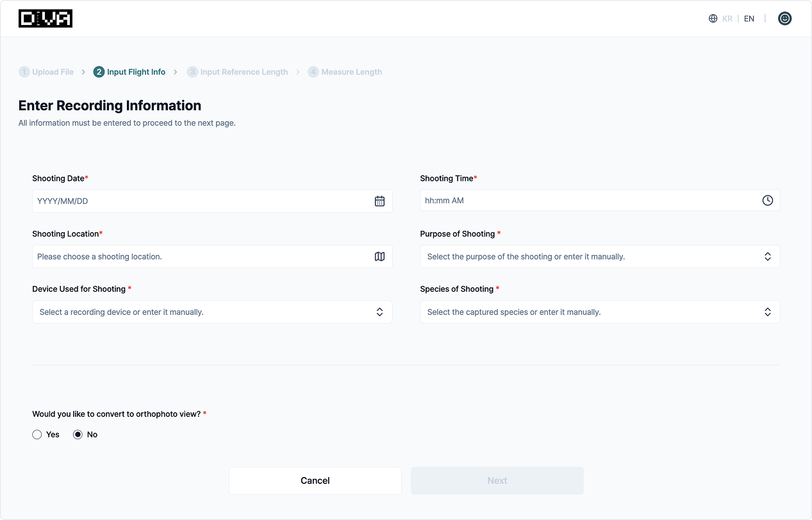The image size is (812, 520).
Task: Select No for orthophoto conversion
Action: tap(78, 435)
